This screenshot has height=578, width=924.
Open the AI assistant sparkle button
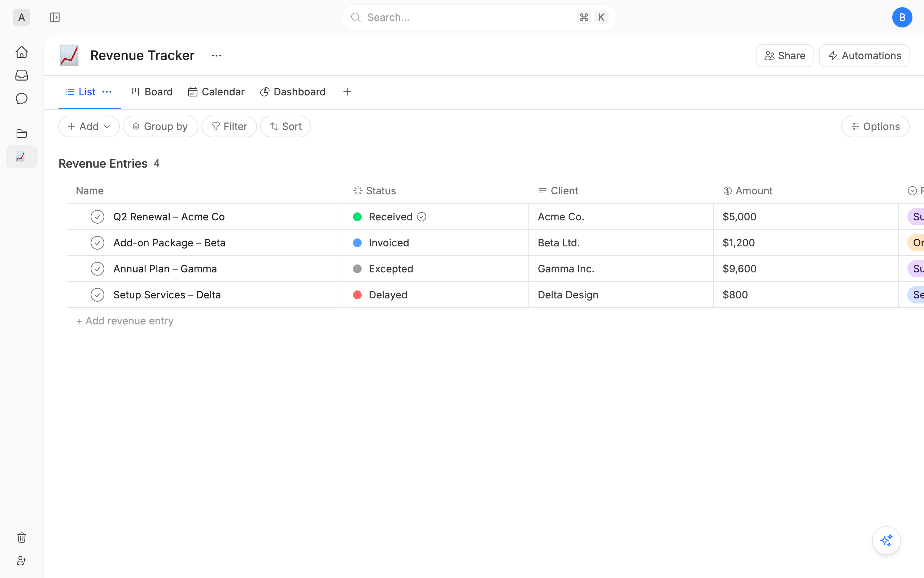886,540
